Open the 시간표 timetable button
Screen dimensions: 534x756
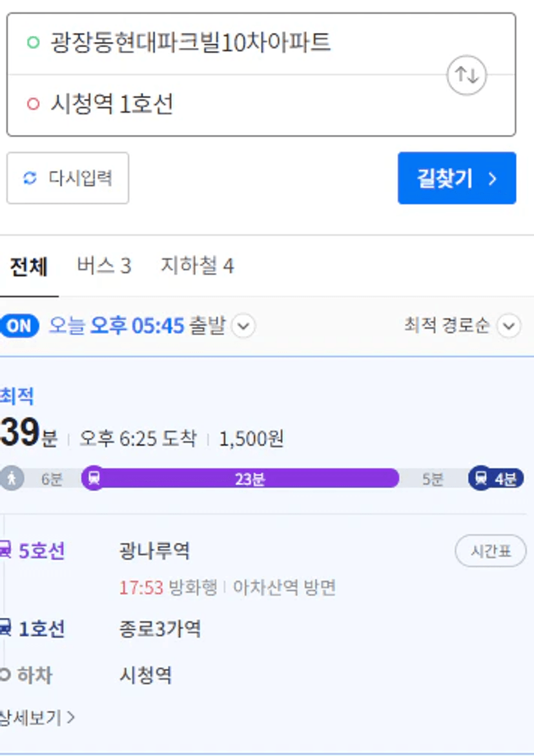491,551
